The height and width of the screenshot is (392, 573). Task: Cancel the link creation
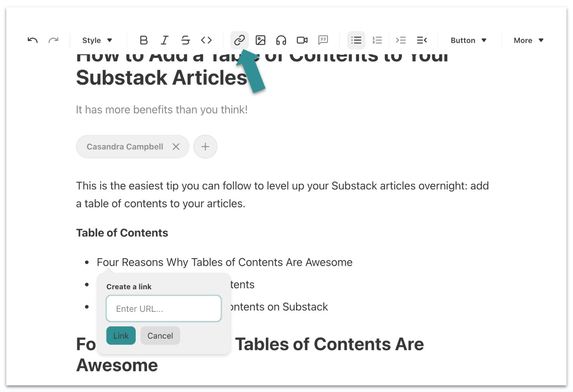point(160,335)
